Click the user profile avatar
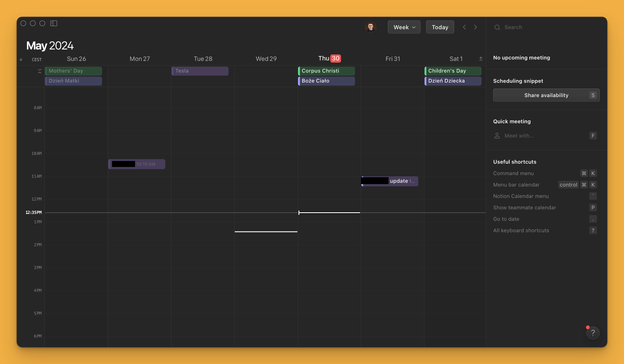Viewport: 624px width, 364px height. coord(370,27)
